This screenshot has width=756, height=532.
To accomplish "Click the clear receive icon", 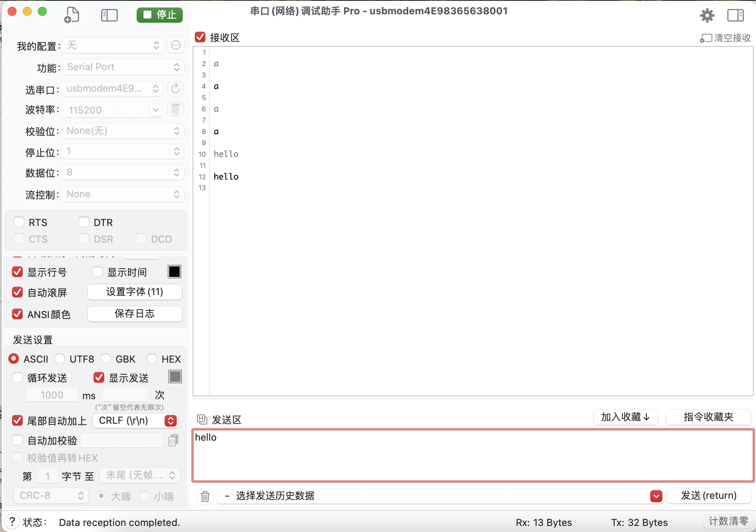I will (706, 38).
